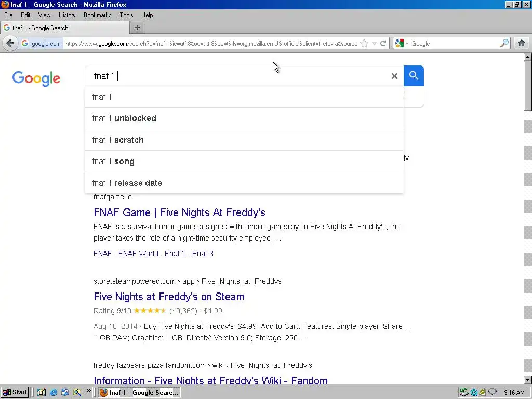Click the blue Google search button
532x399 pixels.
[414, 76]
